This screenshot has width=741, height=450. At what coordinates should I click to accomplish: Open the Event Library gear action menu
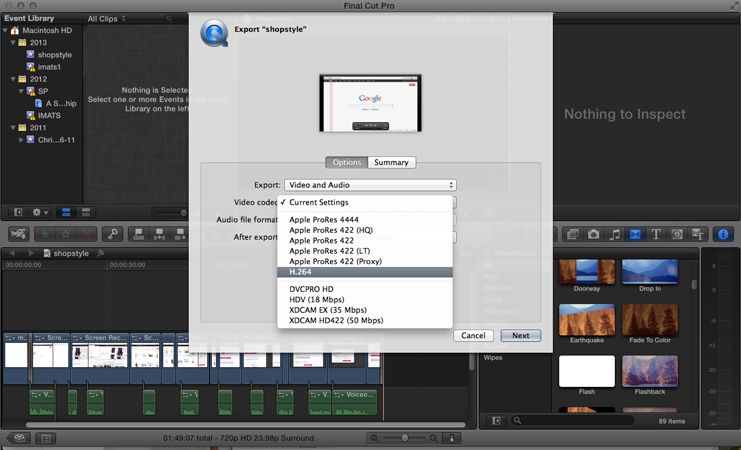(40, 212)
